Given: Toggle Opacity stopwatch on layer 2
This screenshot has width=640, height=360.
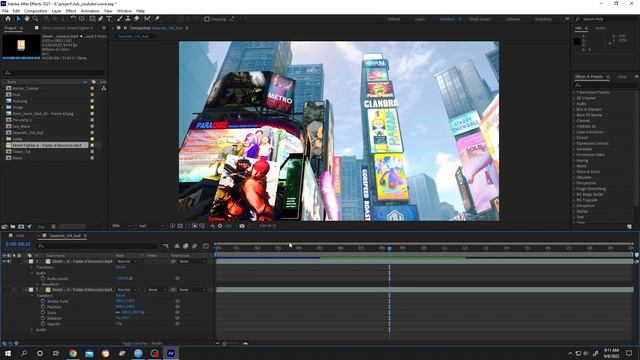Looking at the screenshot, I should [x=43, y=324].
